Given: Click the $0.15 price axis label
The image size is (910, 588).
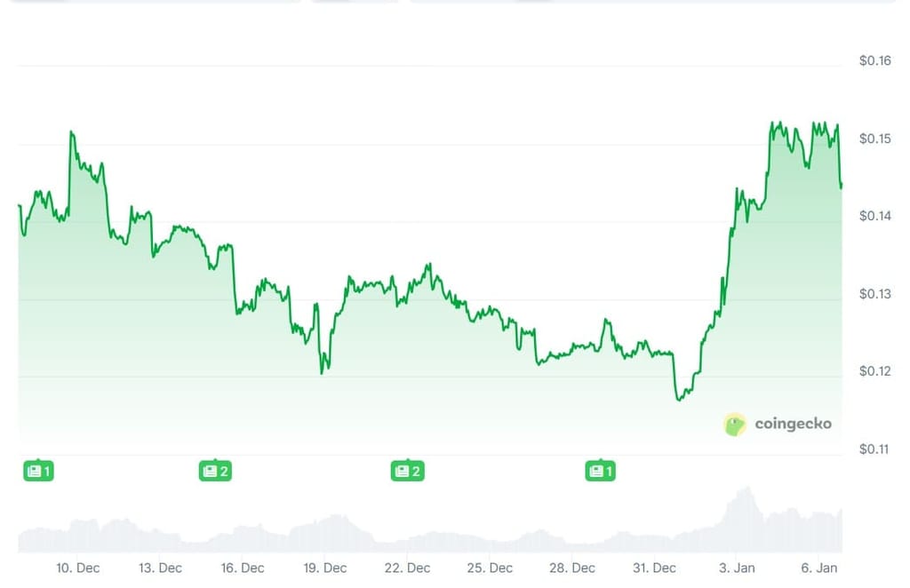Looking at the screenshot, I should (875, 139).
